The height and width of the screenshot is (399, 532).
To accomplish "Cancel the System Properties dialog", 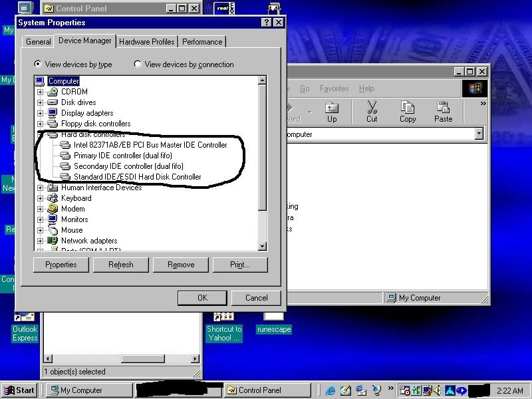I will pos(257,298).
